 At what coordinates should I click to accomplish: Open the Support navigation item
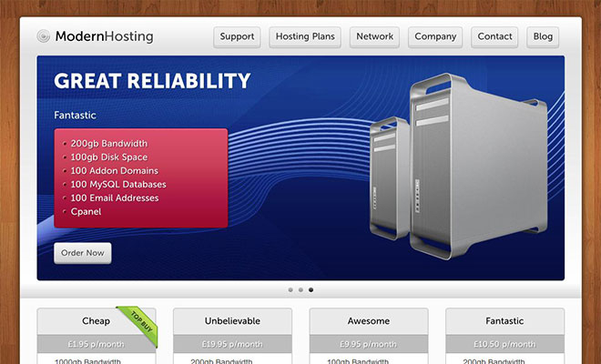pyautogui.click(x=237, y=37)
